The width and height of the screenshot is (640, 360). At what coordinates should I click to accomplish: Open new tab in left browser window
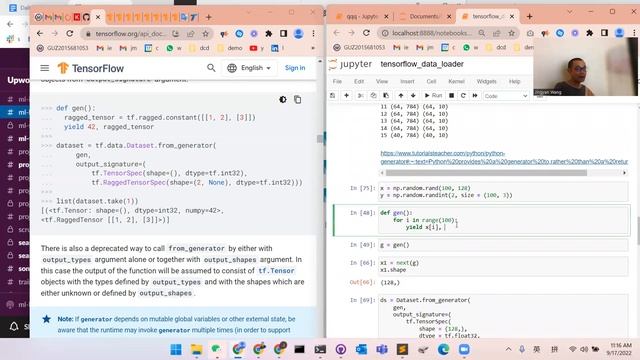[x=209, y=17]
